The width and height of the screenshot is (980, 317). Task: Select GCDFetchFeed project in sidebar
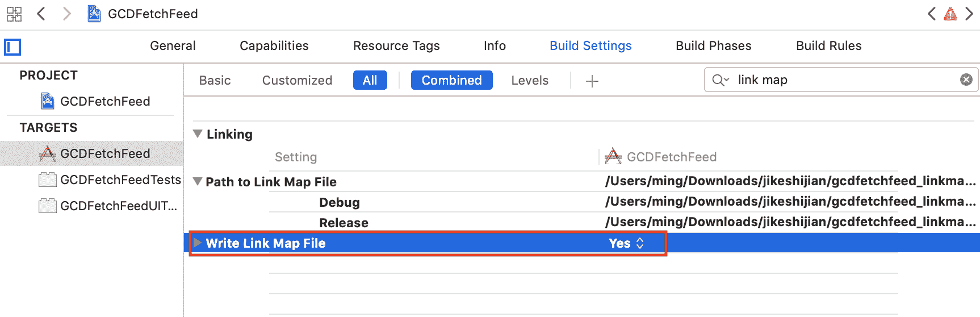pos(104,101)
